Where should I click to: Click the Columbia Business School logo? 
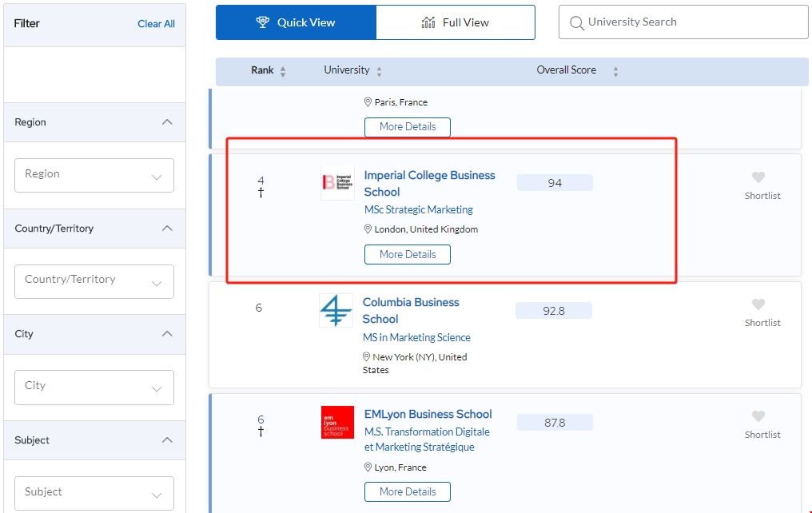[336, 310]
